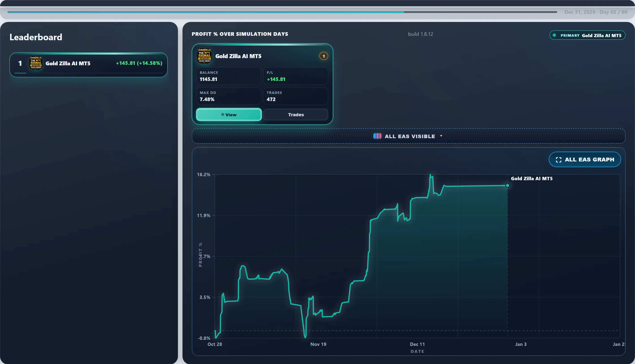Open Trades for Gold Zilla AI MT5

296,114
